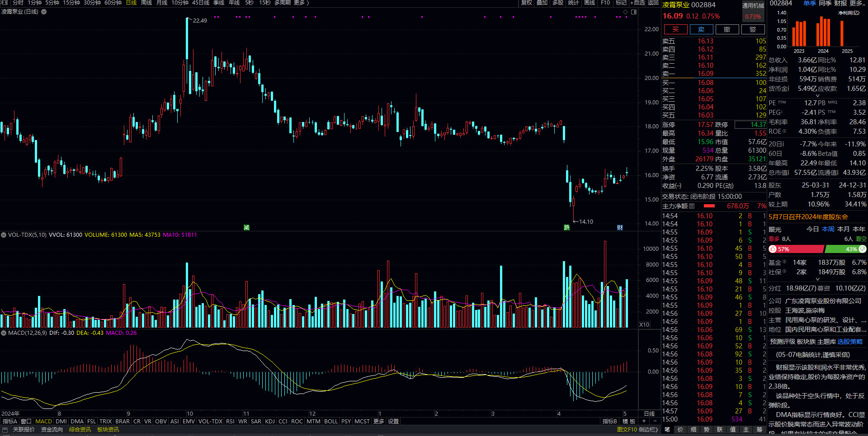The height and width of the screenshot is (436, 868).
Task: Click the 叠加 overlay toolbar item
Action: pos(542,3)
